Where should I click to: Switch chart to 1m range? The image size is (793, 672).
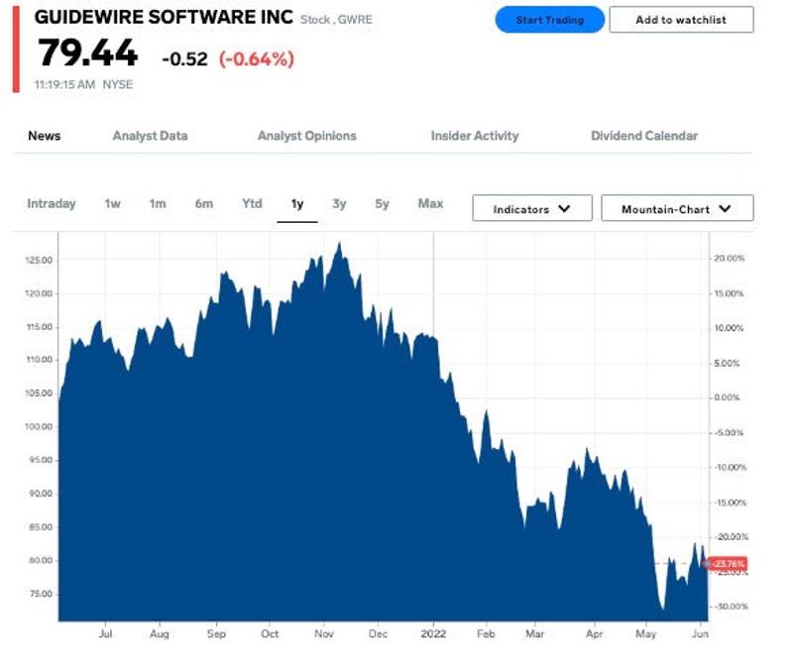pos(158,204)
